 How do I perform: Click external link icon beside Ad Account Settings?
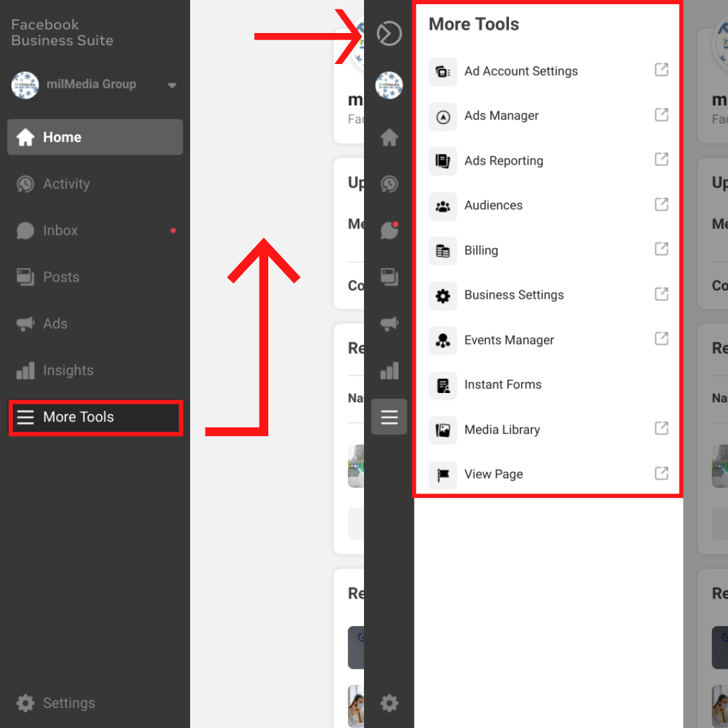tap(662, 69)
